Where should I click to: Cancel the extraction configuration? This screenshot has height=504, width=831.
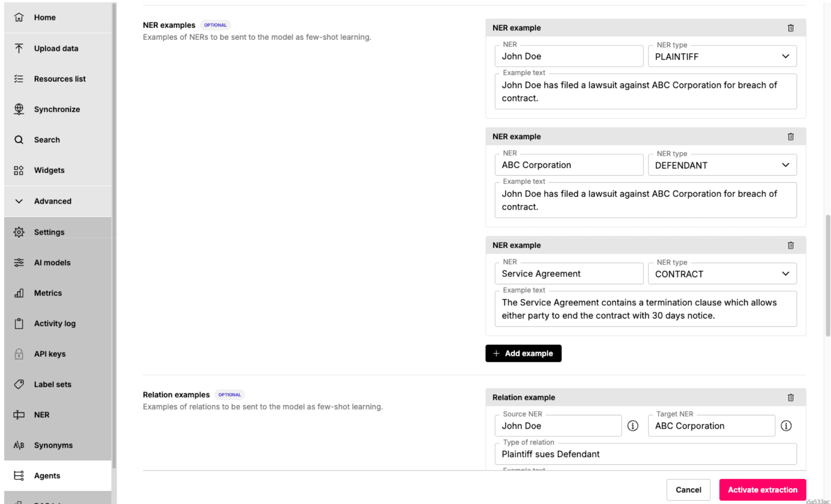(688, 490)
